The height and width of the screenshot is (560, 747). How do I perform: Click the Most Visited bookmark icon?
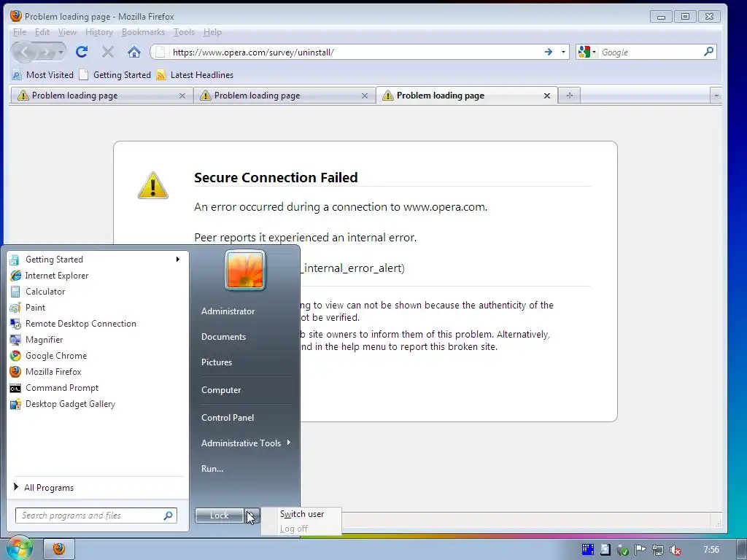coord(17,75)
